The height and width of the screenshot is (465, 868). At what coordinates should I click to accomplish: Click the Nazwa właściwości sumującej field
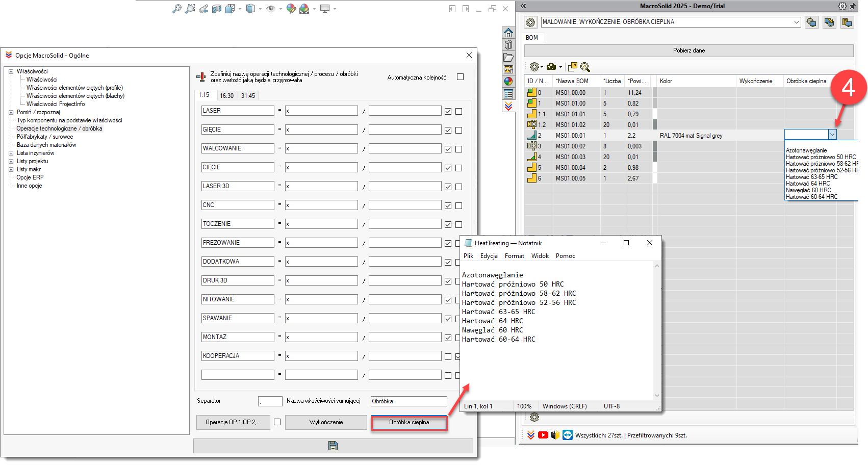[409, 401]
